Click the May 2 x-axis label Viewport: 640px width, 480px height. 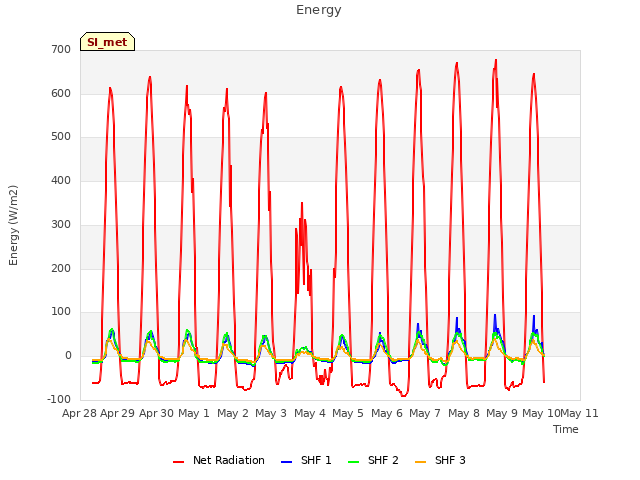click(x=233, y=413)
